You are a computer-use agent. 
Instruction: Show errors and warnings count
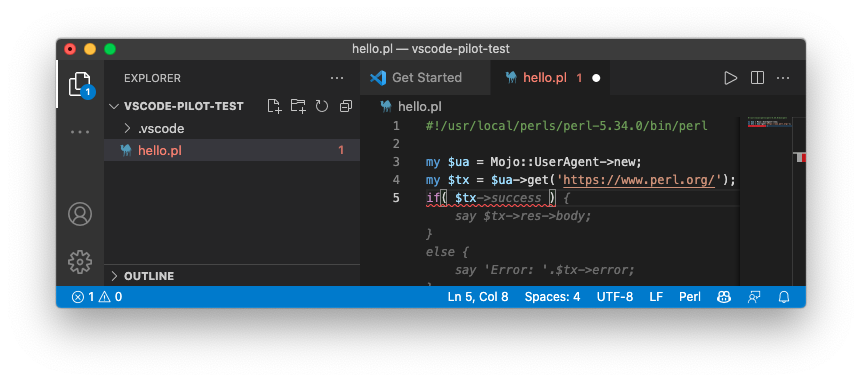(x=97, y=297)
